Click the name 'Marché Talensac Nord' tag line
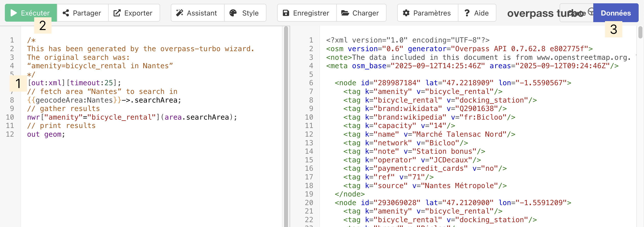This screenshot has height=227, width=644. pyautogui.click(x=429, y=134)
